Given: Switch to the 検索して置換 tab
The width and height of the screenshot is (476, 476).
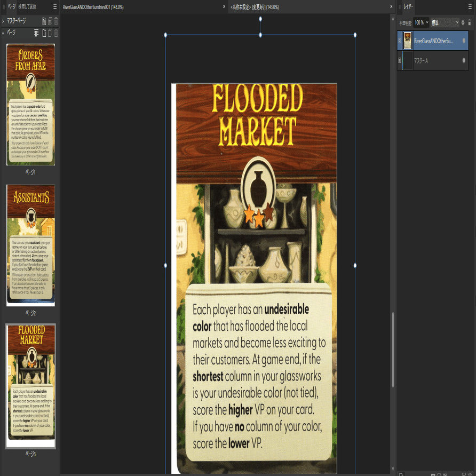Looking at the screenshot, I should (27, 6).
